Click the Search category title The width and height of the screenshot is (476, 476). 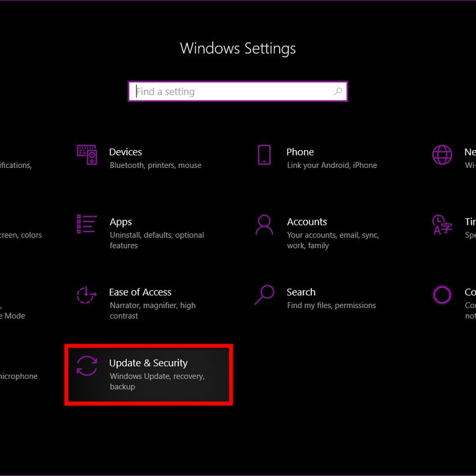(301, 292)
